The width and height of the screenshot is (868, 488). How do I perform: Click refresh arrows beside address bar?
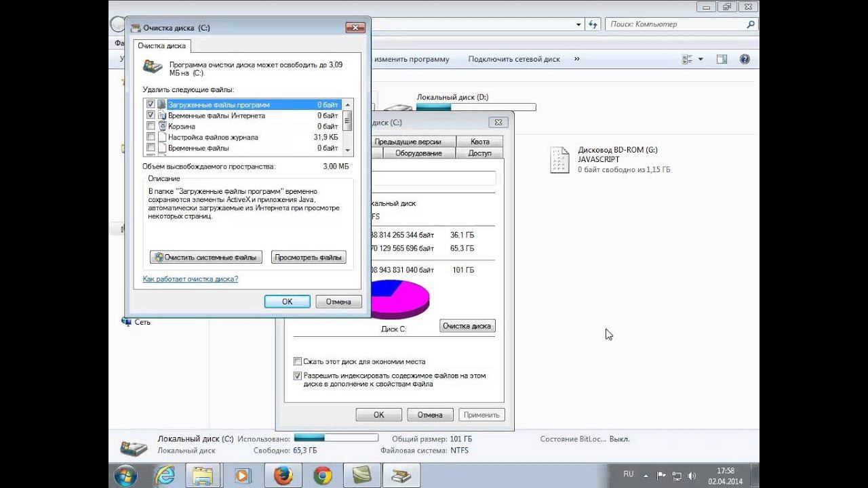pyautogui.click(x=592, y=24)
